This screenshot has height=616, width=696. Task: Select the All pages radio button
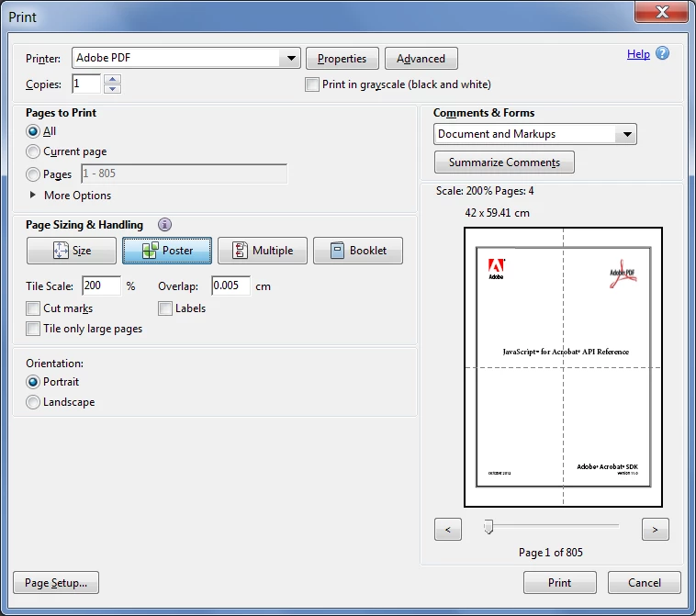(33, 131)
